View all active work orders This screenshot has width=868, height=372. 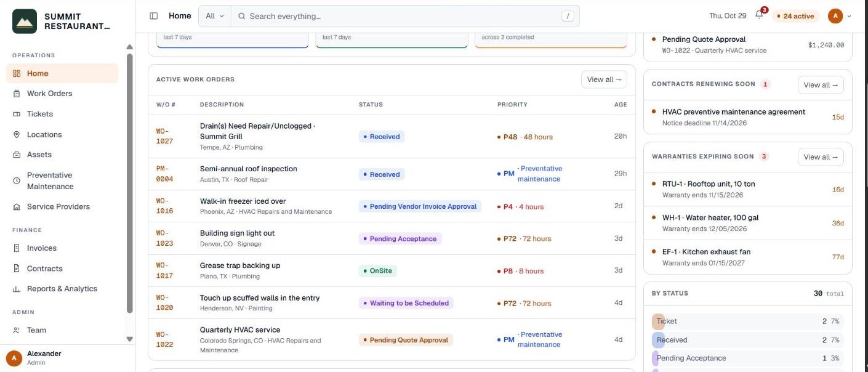pyautogui.click(x=604, y=79)
